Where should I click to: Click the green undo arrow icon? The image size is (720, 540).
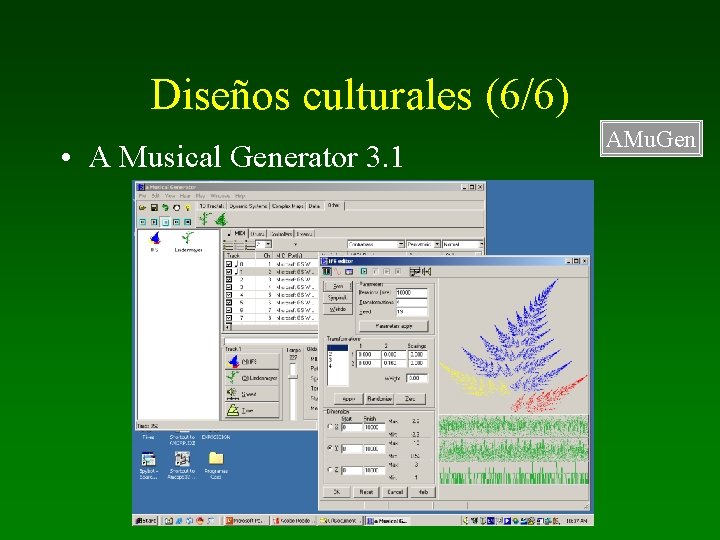165,208
